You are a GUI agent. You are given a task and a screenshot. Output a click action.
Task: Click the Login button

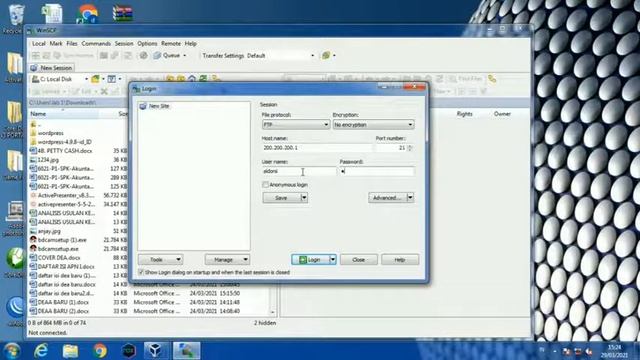click(x=310, y=260)
